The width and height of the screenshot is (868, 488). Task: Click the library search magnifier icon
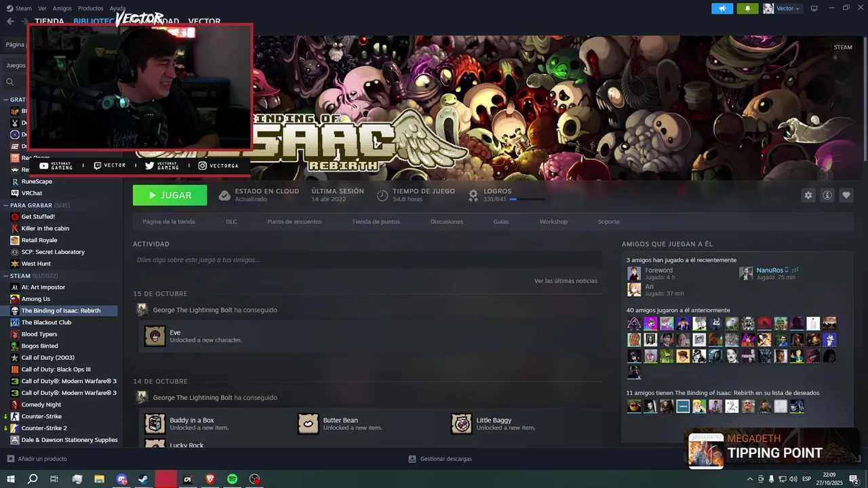tap(10, 82)
